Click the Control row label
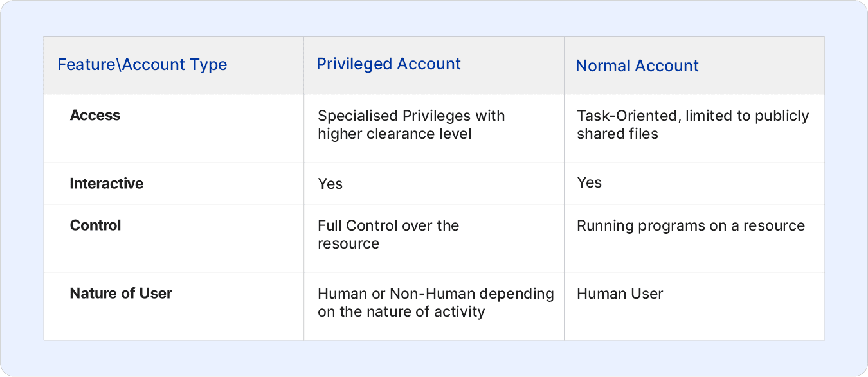 96,225
